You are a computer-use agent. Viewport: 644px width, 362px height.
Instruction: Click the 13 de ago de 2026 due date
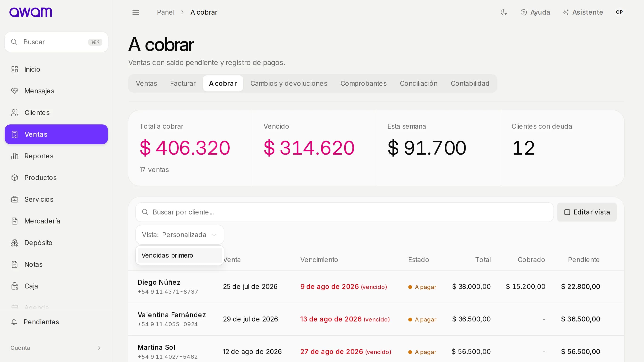(331, 319)
